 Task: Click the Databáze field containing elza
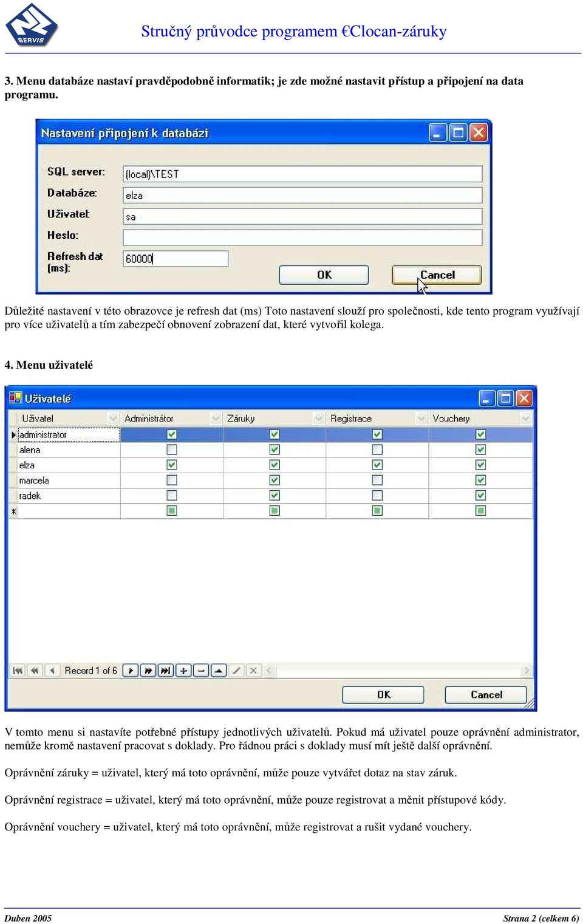click(x=302, y=195)
